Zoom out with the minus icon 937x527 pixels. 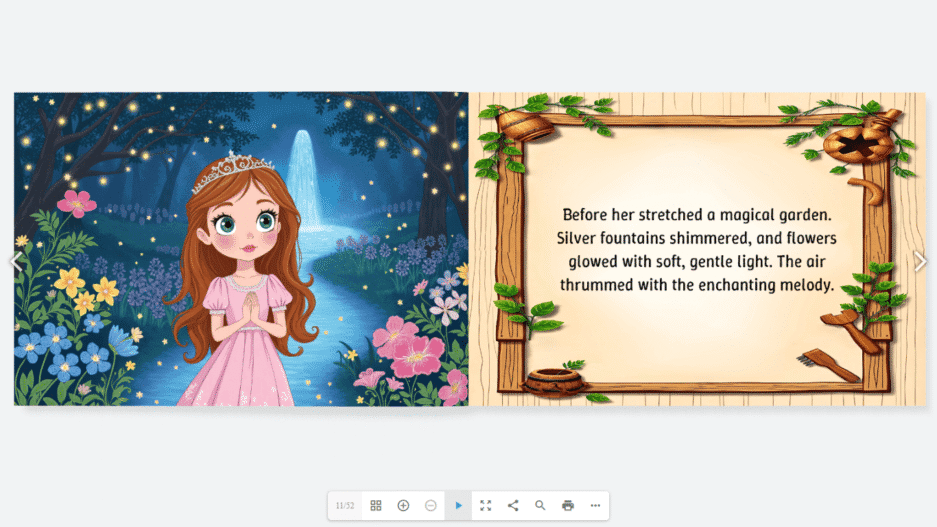tap(431, 505)
